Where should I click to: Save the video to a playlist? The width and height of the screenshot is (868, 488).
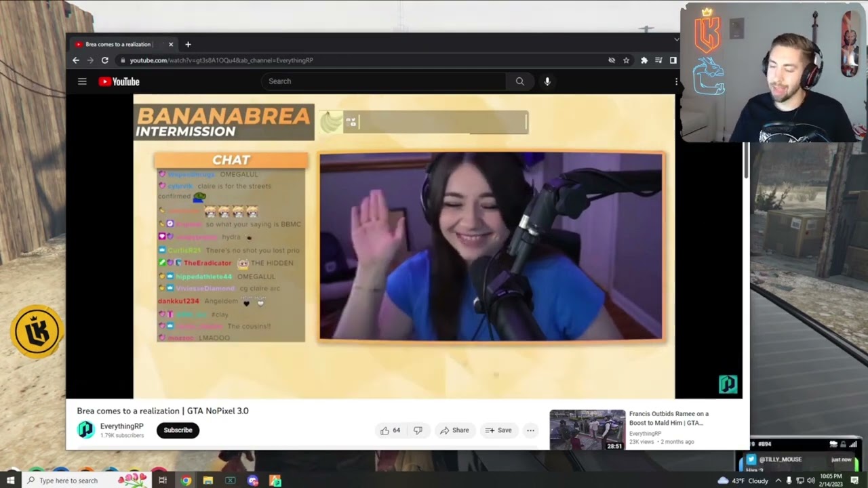(x=498, y=430)
